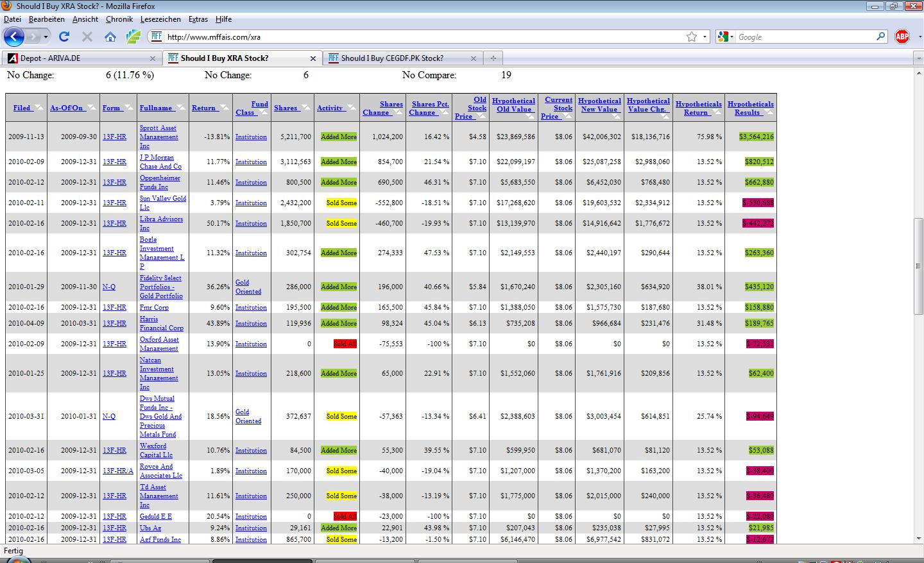
Task: Click the Adblock Plus ABP icon
Action: click(902, 37)
